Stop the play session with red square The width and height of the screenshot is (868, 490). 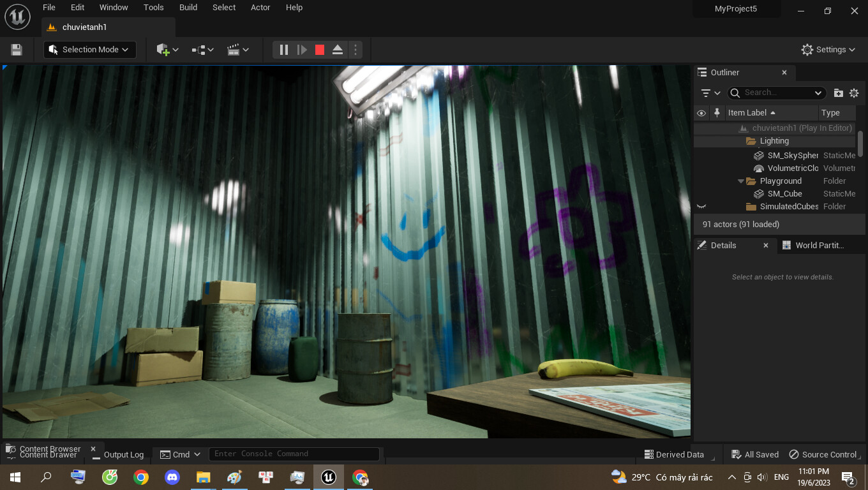coord(320,50)
